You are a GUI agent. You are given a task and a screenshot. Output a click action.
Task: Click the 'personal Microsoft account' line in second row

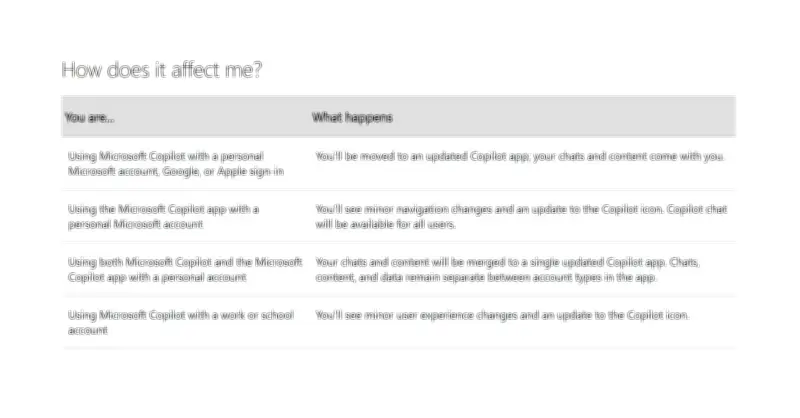(x=135, y=225)
